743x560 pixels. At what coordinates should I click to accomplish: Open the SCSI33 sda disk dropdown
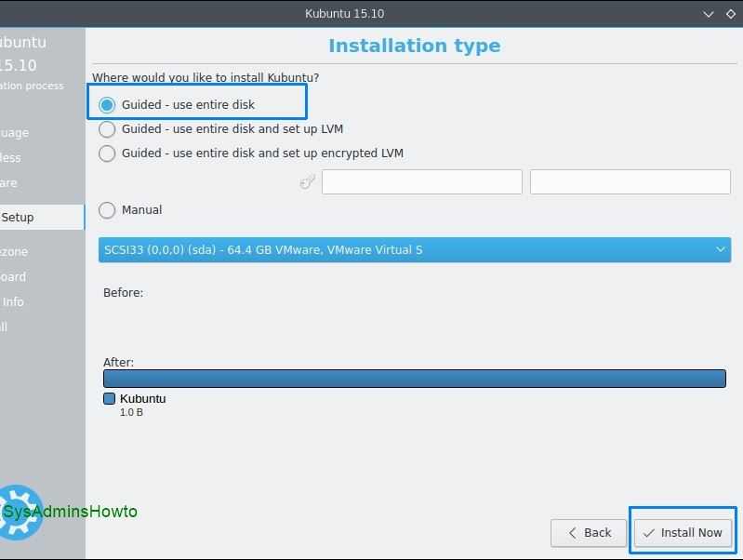[414, 249]
